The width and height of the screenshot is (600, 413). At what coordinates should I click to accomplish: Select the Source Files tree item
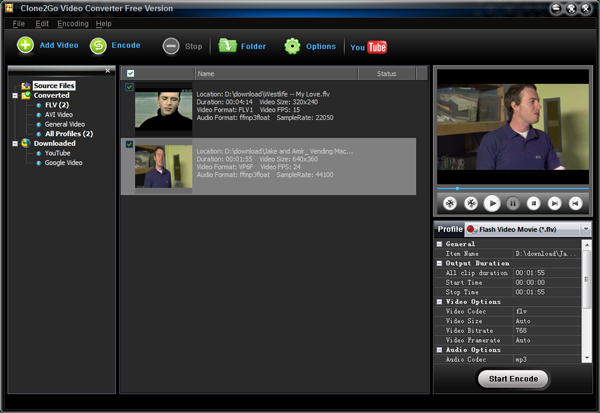point(54,86)
